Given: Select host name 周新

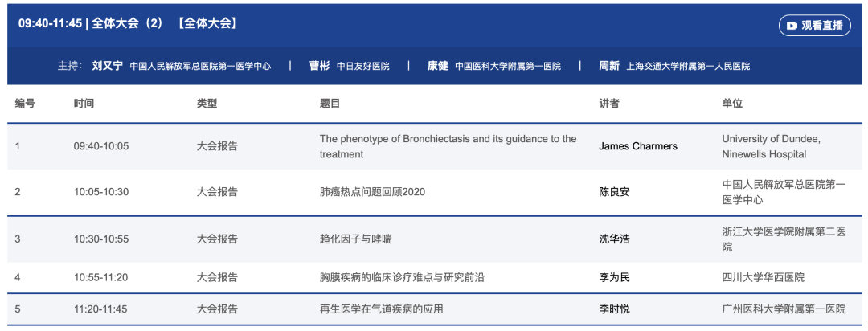Looking at the screenshot, I should click(x=609, y=66).
